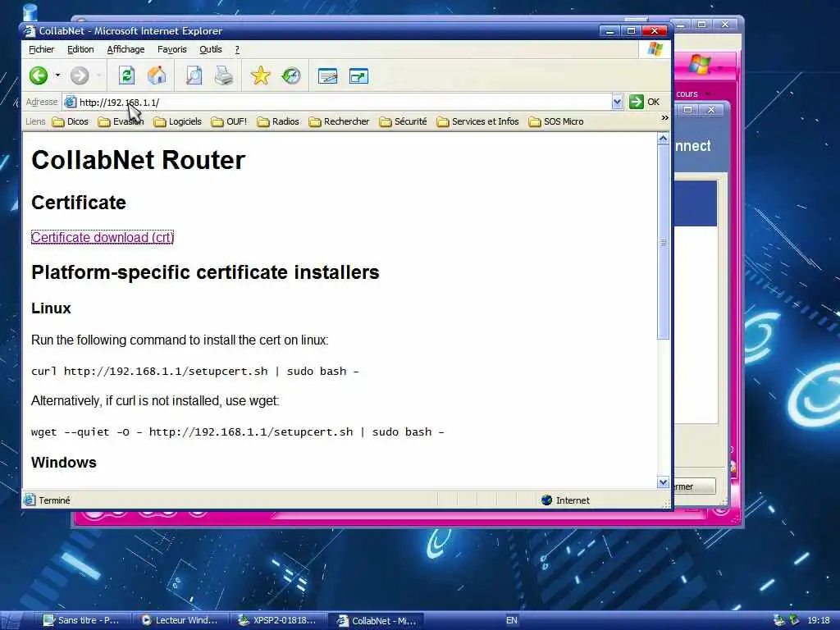Refresh the page with the Refresh icon
840x630 pixels.
126,75
